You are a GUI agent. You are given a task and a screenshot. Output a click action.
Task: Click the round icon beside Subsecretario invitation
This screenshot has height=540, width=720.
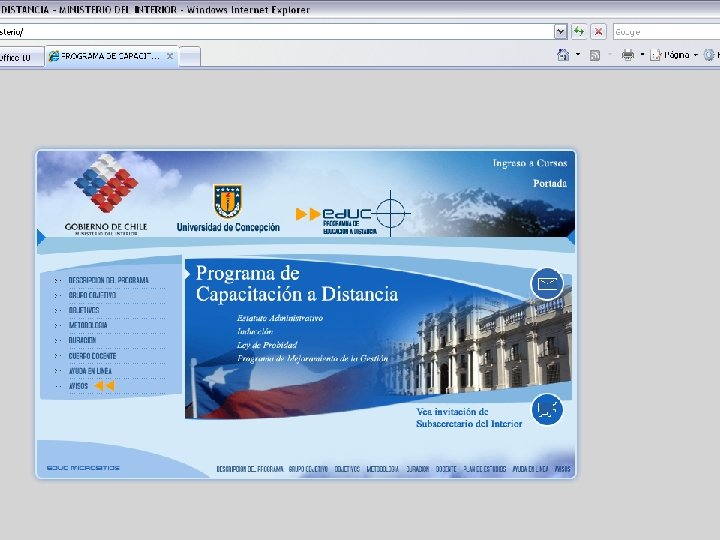click(x=547, y=409)
